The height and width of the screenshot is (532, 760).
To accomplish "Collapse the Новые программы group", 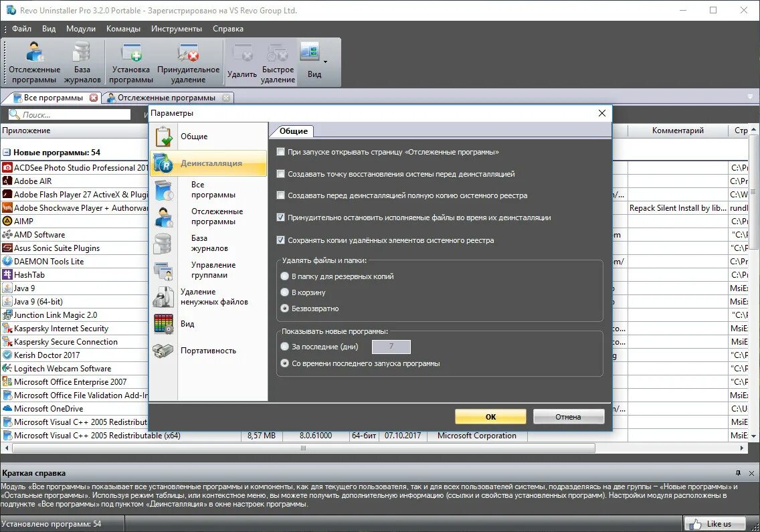I will (6, 152).
